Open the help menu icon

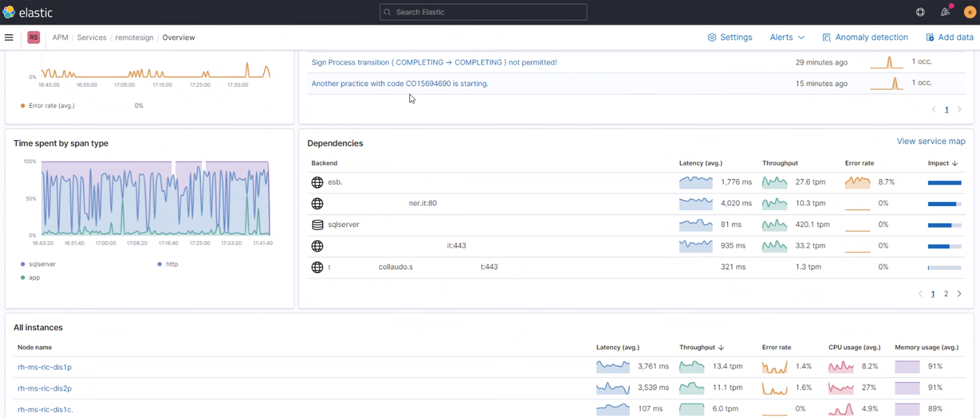[920, 13]
